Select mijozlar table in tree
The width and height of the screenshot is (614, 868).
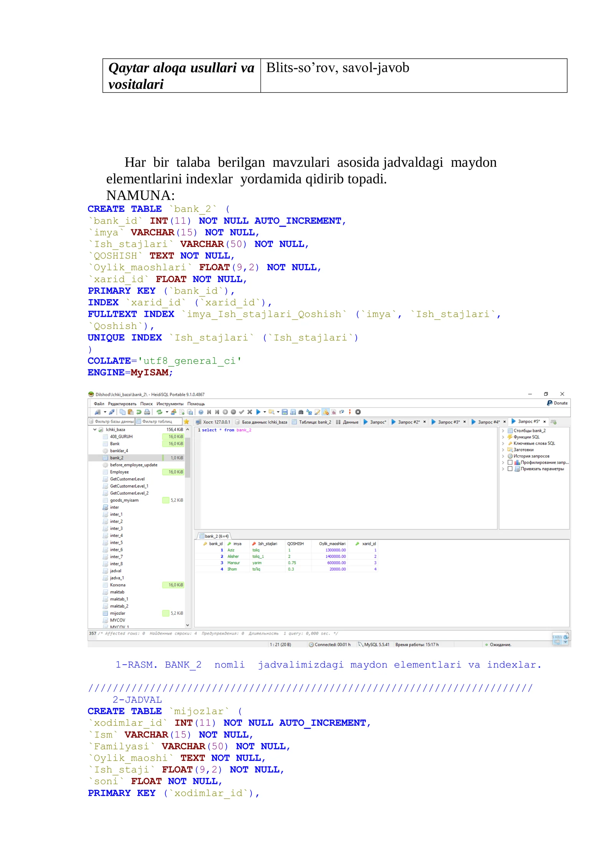coord(117,613)
